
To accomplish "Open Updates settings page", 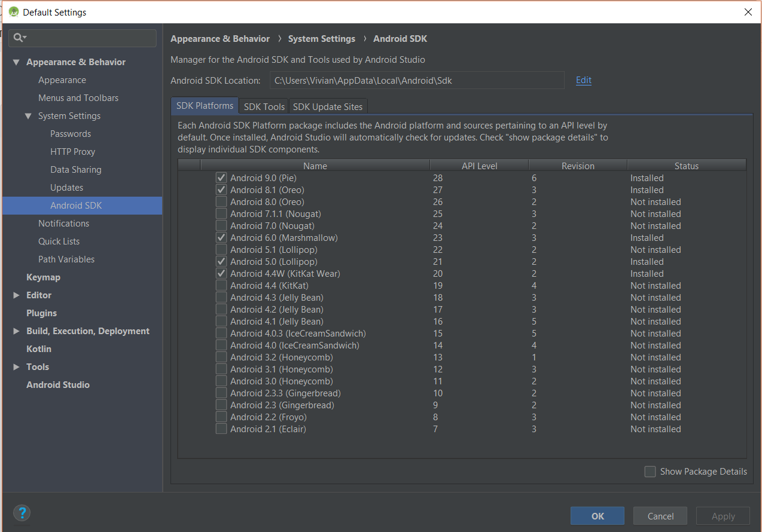I will 67,188.
